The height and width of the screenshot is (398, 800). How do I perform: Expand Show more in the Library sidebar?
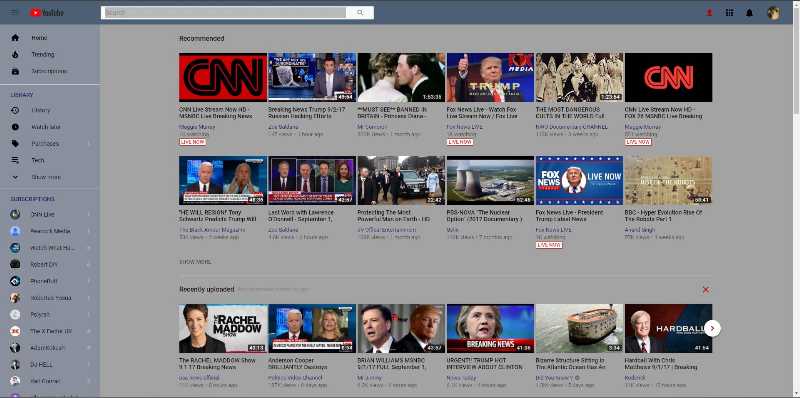tap(50, 177)
